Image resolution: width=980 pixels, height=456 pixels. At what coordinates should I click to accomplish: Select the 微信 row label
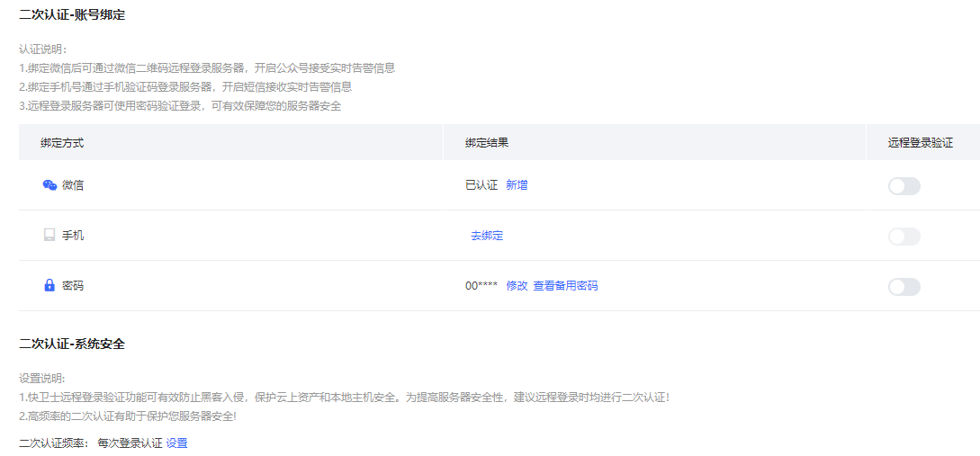coord(73,185)
